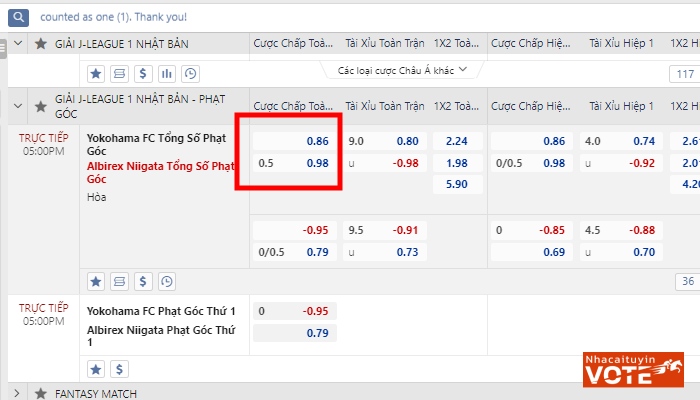Click Tài Xỉu Hiệp 1 header in PHẠT GÓC section
The image size is (700, 400).
click(621, 106)
